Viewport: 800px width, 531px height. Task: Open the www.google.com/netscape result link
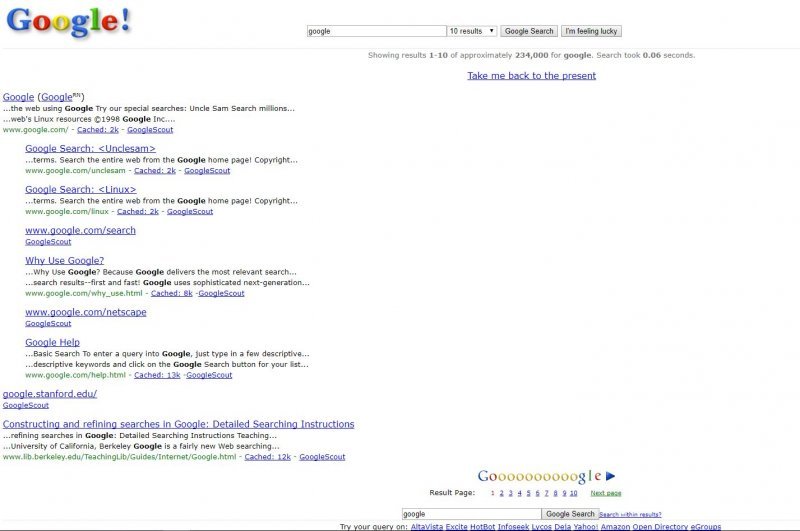[86, 312]
